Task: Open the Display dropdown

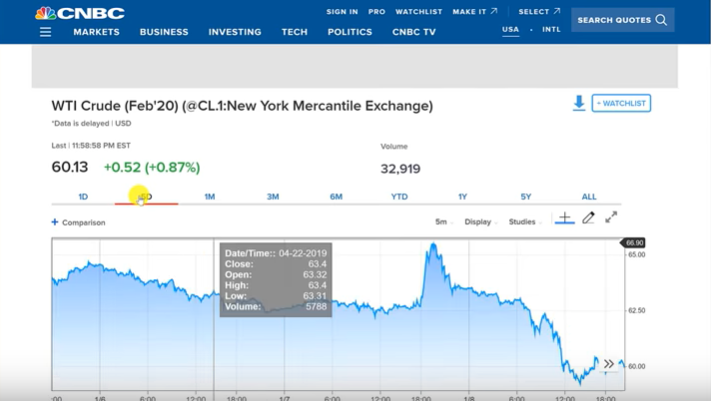Action: [x=479, y=222]
